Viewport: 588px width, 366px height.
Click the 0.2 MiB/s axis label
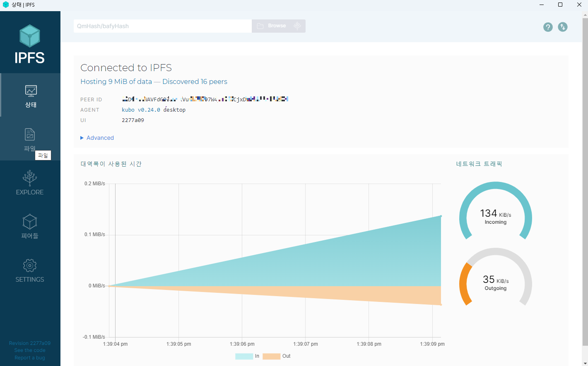point(95,184)
